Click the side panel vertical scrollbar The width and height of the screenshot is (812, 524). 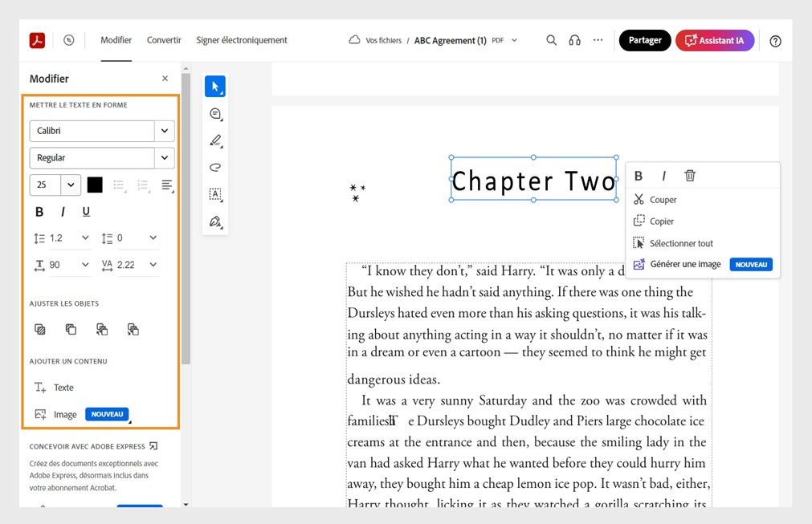tap(186, 219)
